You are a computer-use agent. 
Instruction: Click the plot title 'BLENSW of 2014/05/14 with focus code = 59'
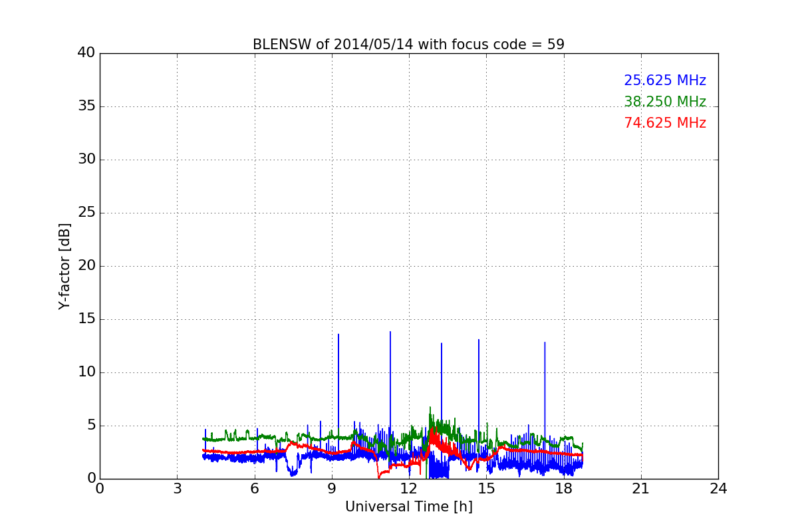pos(408,45)
